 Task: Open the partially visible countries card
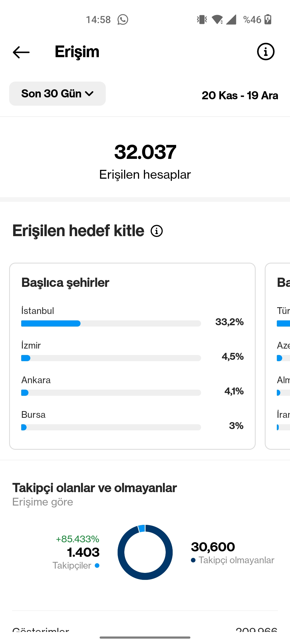tap(278, 356)
